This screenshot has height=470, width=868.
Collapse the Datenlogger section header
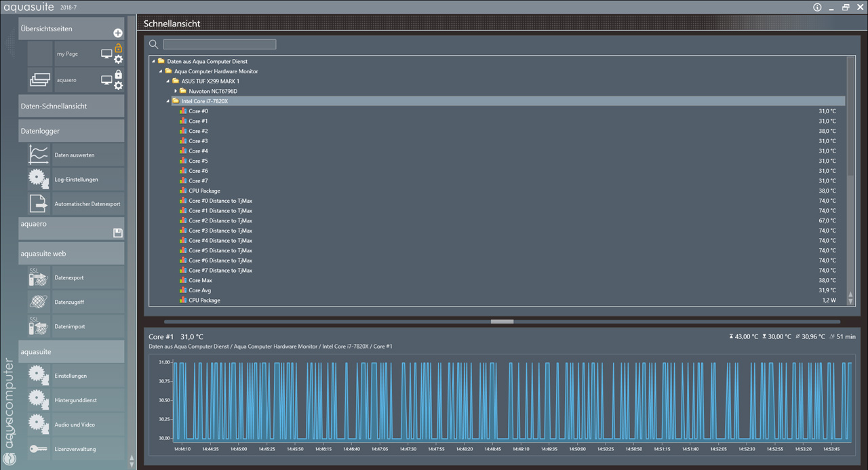(x=71, y=131)
